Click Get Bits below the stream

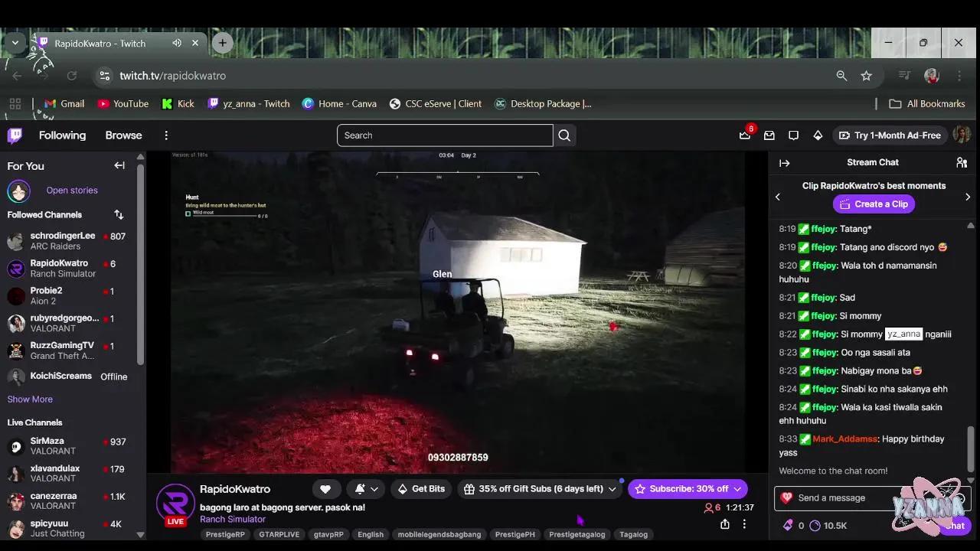(423, 489)
